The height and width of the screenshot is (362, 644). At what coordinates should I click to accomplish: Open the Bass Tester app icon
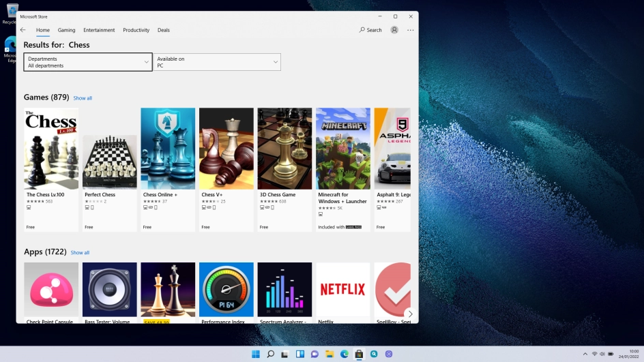(x=109, y=290)
